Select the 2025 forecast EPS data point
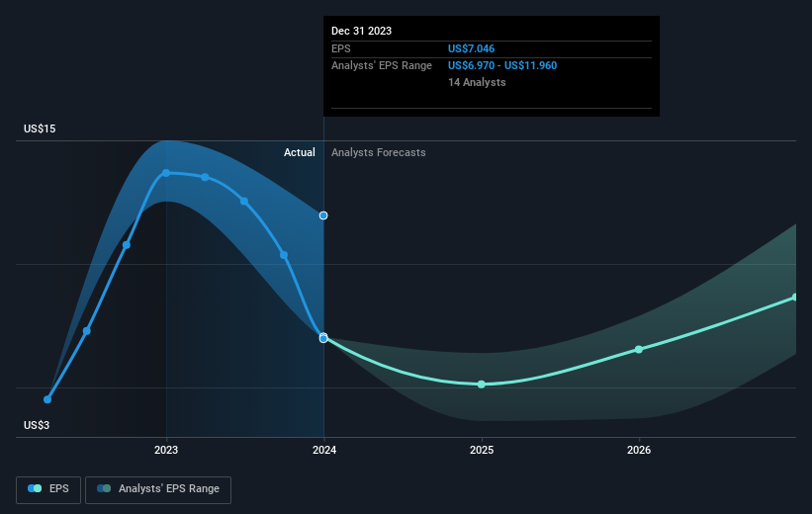Viewport: 812px width, 514px height. [482, 385]
